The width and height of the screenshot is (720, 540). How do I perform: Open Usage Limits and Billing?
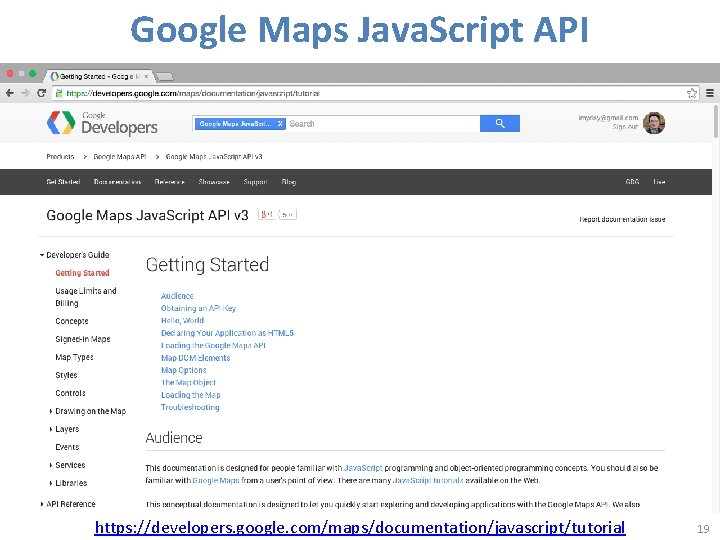tap(86, 297)
